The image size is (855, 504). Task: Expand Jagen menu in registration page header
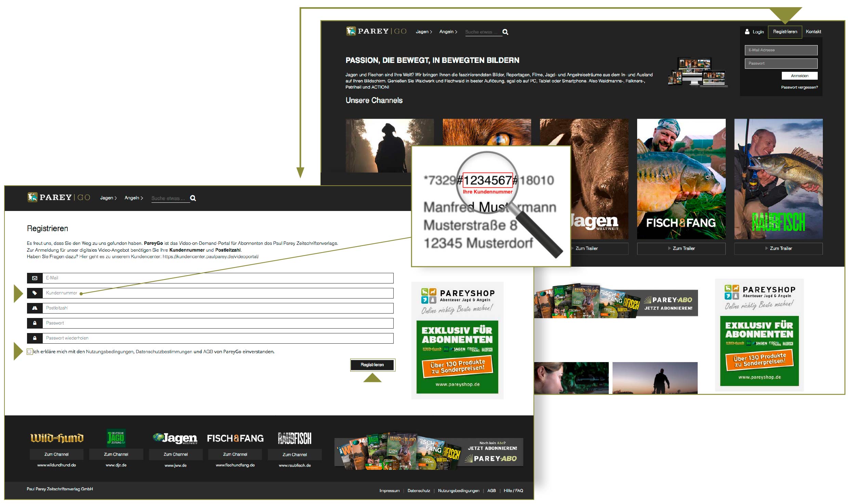pyautogui.click(x=108, y=198)
